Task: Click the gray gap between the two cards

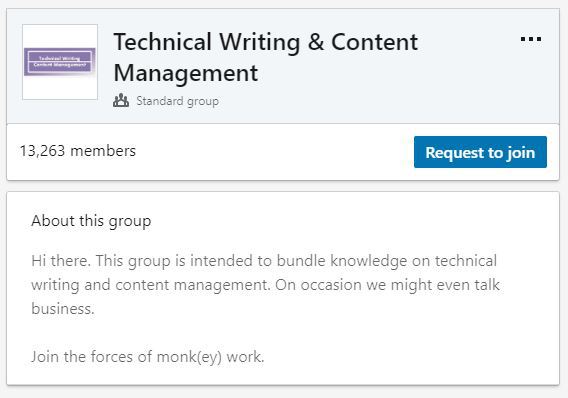Action: pyautogui.click(x=283, y=186)
